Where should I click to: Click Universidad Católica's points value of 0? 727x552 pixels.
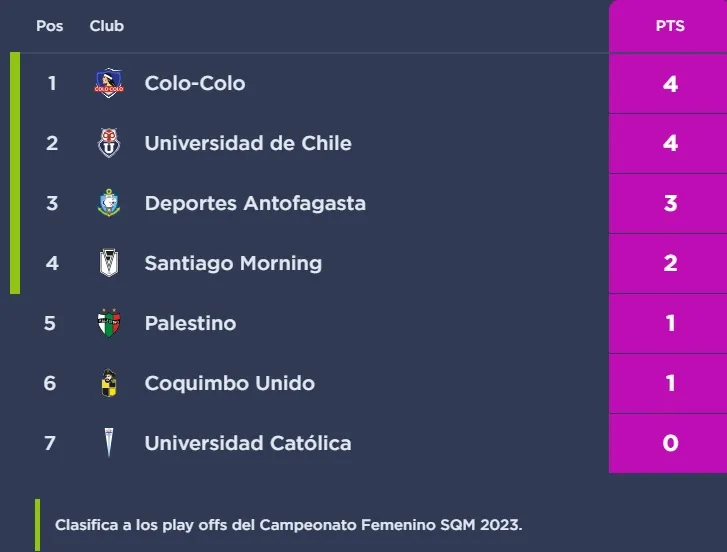pyautogui.click(x=670, y=443)
